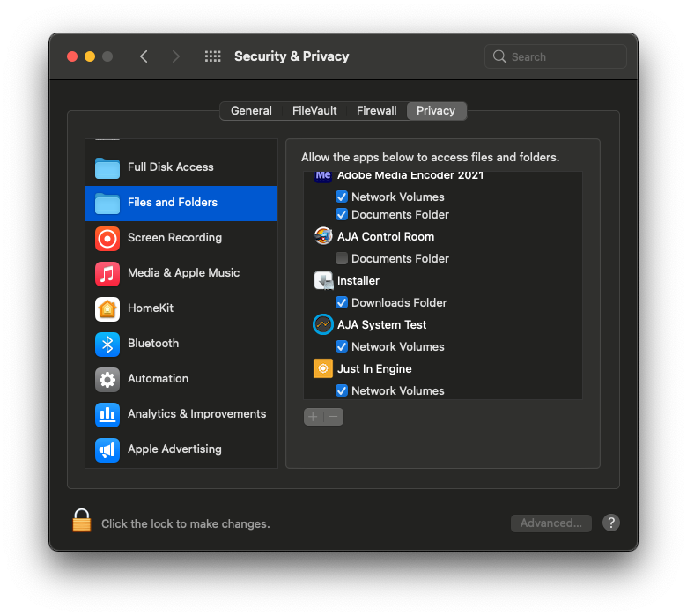
Task: Select Screen Recording in sidebar list
Action: pyautogui.click(x=181, y=238)
